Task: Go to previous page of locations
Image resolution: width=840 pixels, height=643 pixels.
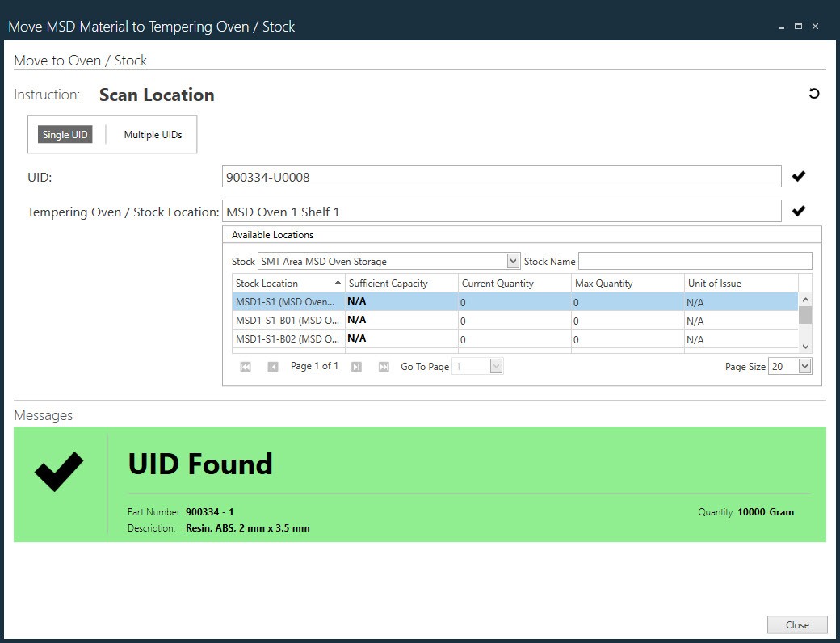Action: click(x=273, y=367)
